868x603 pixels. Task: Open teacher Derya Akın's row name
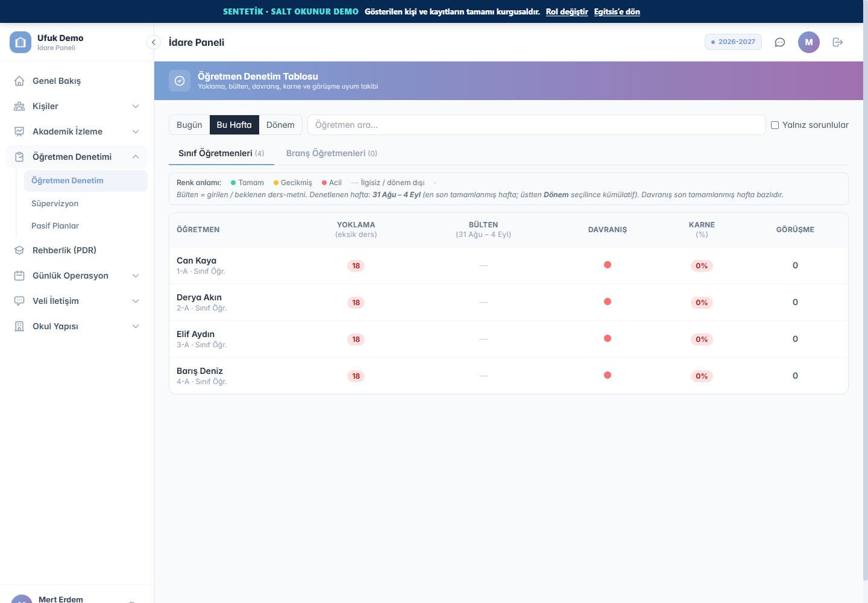(199, 297)
